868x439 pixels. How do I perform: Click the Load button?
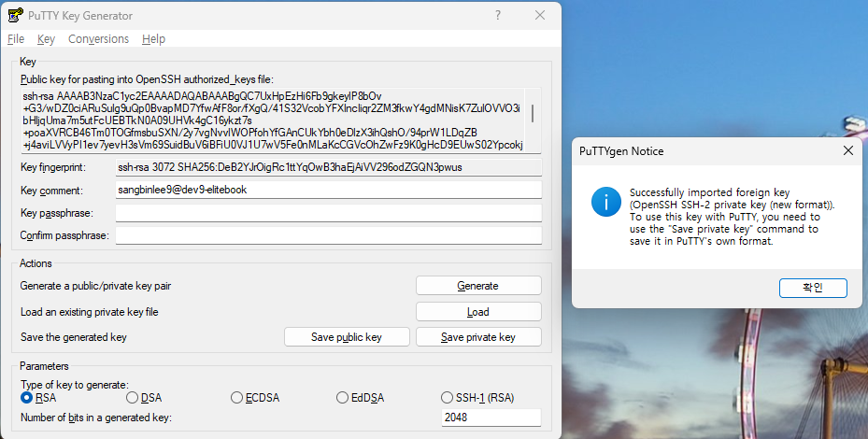478,312
